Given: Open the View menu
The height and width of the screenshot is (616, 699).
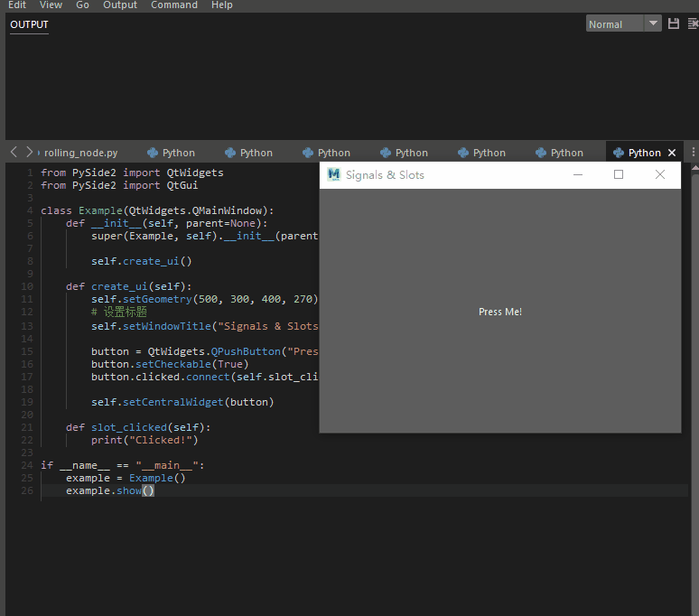Looking at the screenshot, I should tap(51, 5).
